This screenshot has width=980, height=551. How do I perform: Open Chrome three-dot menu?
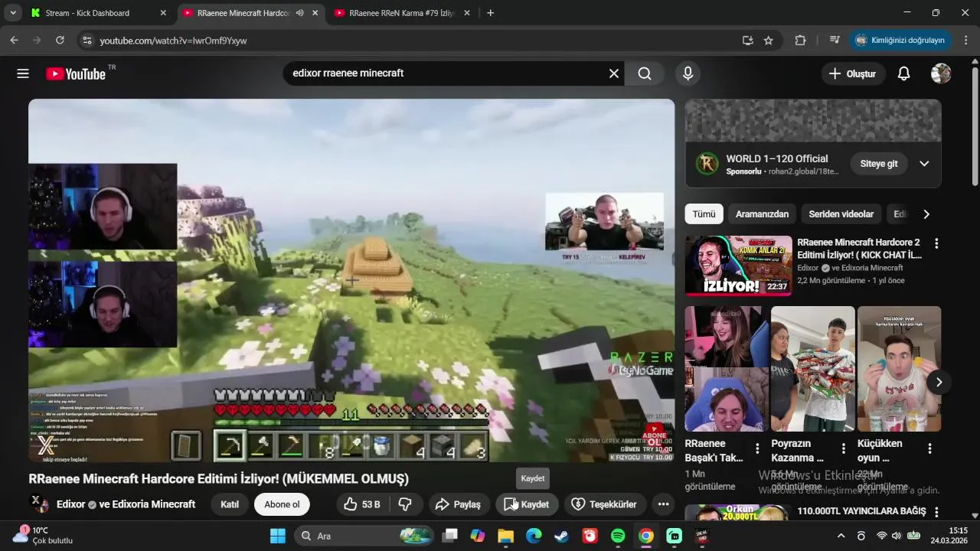[966, 41]
